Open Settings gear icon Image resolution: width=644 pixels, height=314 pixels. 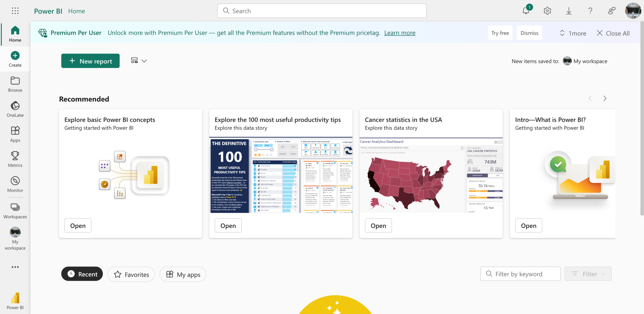pyautogui.click(x=547, y=11)
